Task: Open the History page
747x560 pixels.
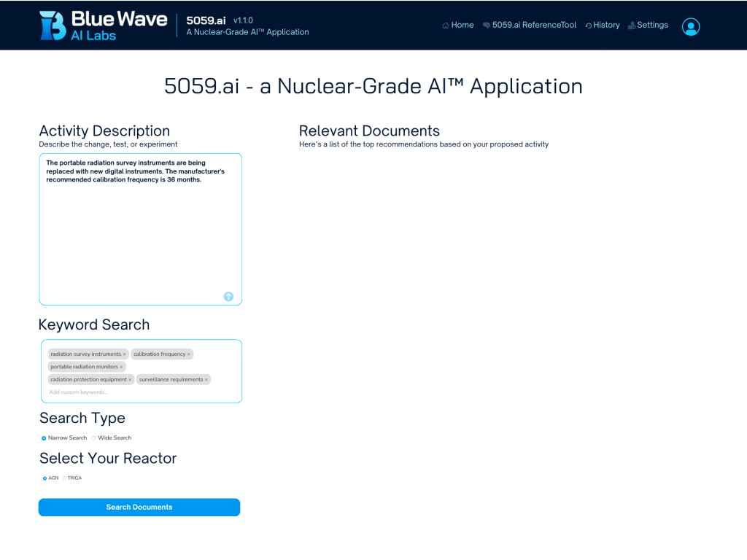Action: pyautogui.click(x=603, y=26)
